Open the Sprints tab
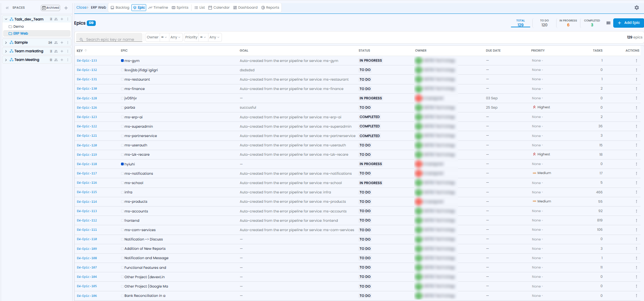Viewport: 644px width, 301px height. click(180, 8)
